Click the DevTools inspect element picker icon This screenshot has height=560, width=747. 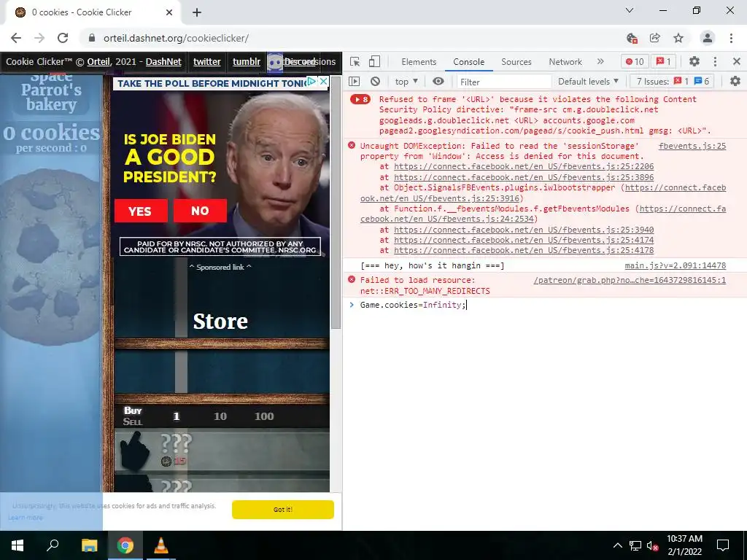tap(355, 61)
